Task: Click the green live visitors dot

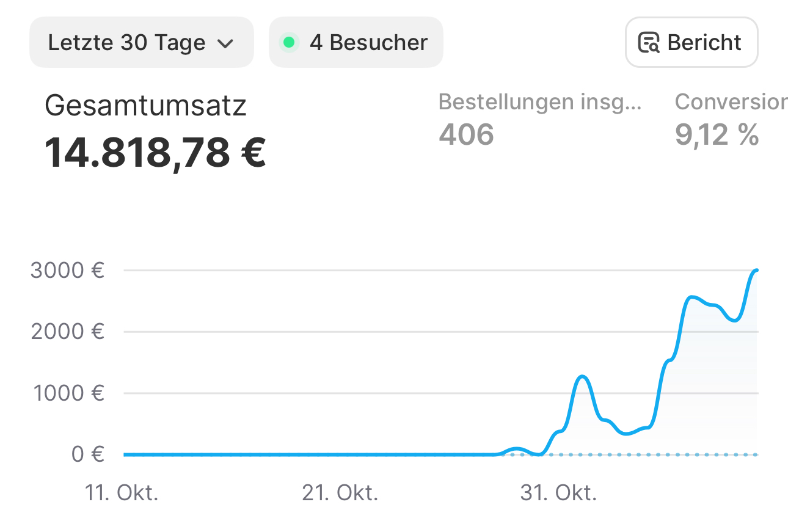Action: pos(289,43)
